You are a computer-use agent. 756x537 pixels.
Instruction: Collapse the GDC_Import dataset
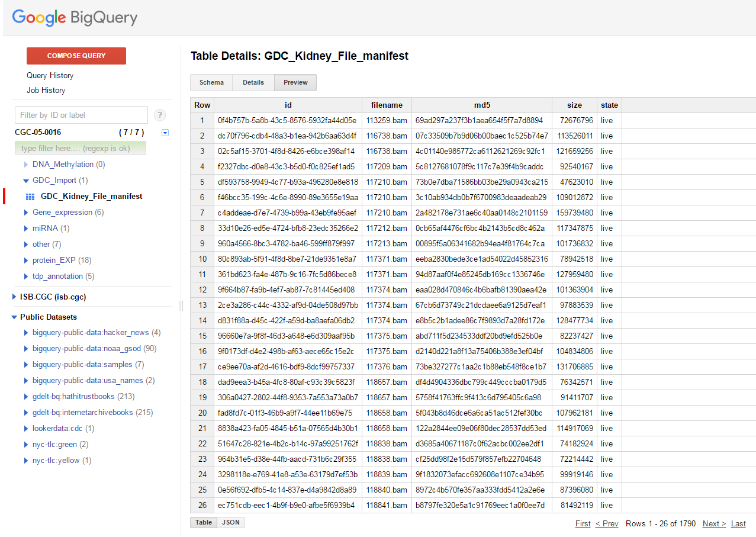26,181
